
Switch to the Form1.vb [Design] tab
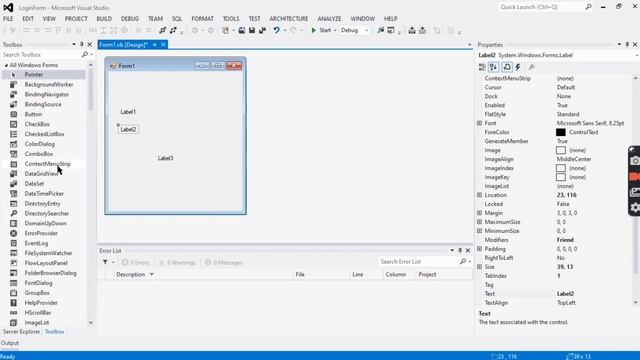pos(124,44)
